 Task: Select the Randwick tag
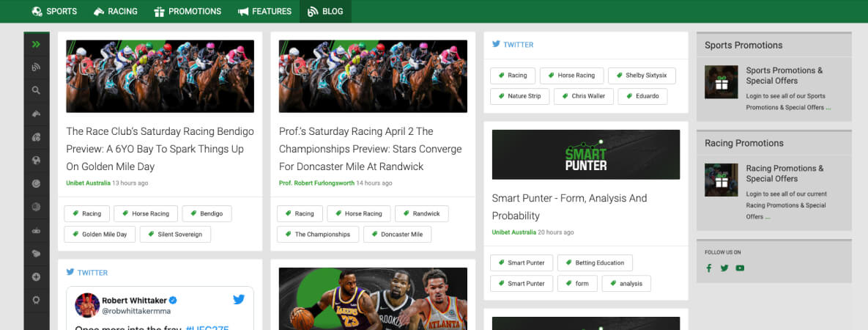pyautogui.click(x=421, y=213)
